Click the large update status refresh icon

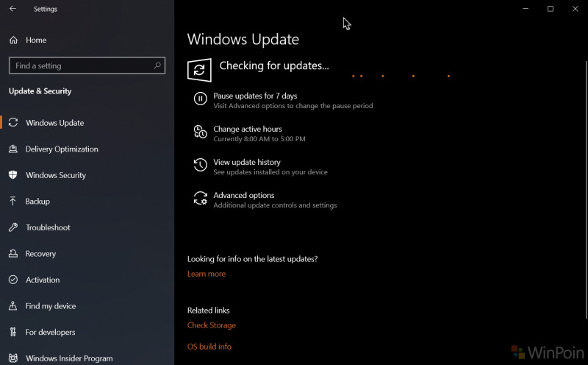tap(199, 70)
